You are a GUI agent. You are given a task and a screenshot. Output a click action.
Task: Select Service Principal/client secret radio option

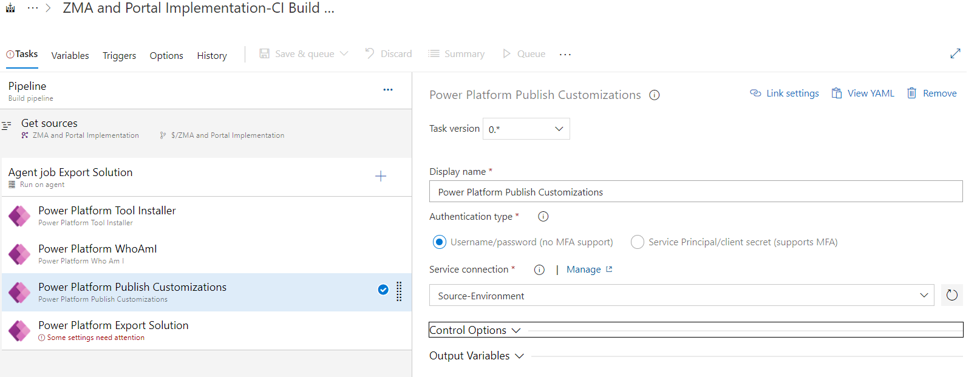click(x=638, y=242)
